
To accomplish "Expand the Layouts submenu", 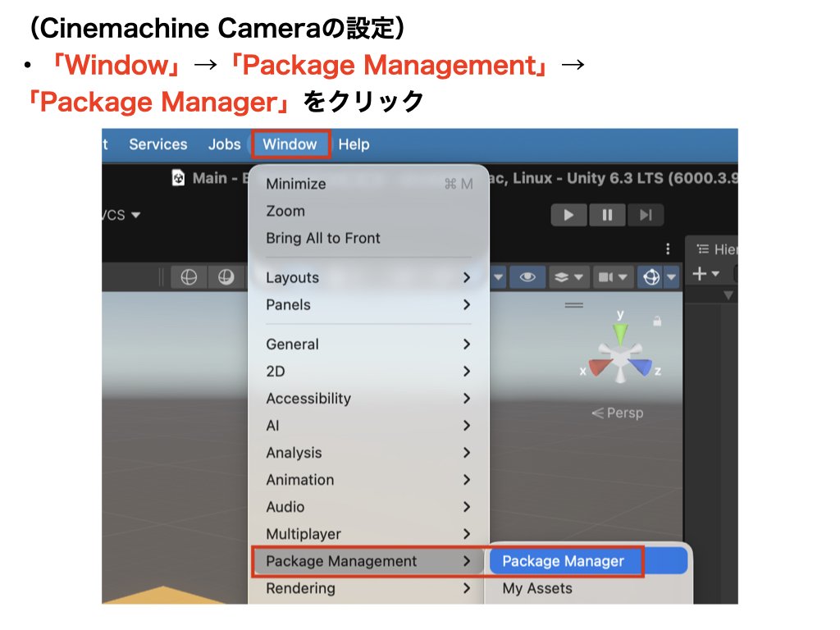I will pyautogui.click(x=367, y=277).
